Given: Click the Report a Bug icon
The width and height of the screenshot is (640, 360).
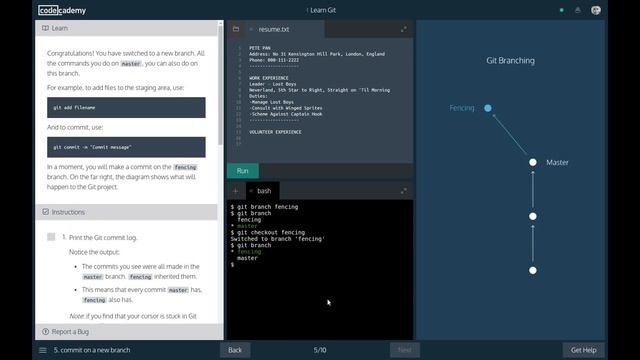Looking at the screenshot, I should coord(45,331).
